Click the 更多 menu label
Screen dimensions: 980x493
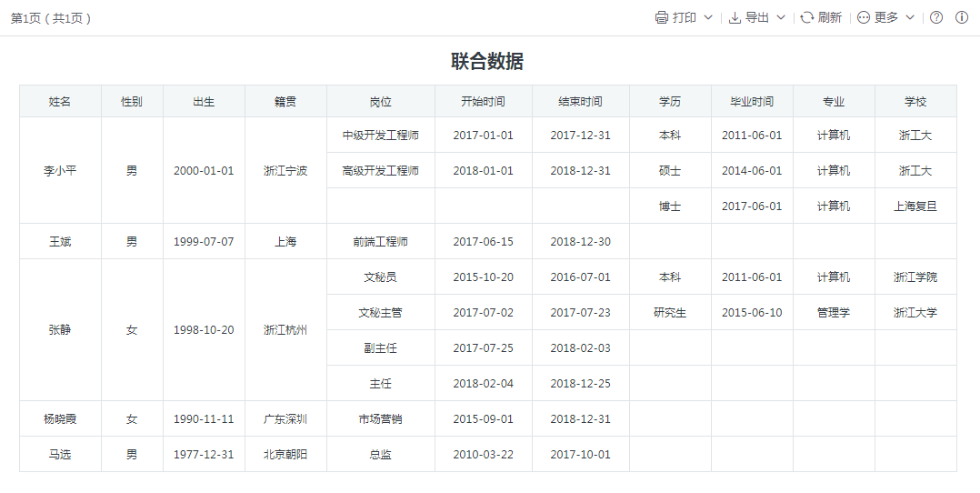886,18
